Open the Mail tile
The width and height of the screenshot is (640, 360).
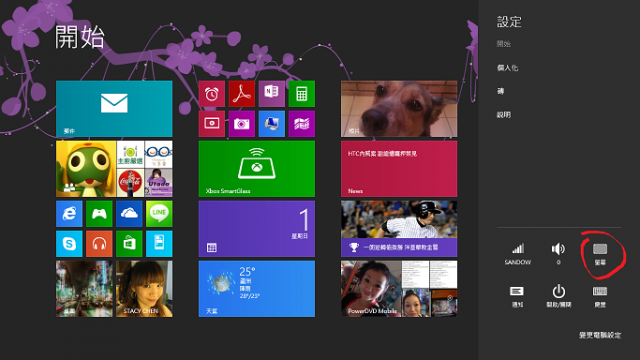pos(114,109)
